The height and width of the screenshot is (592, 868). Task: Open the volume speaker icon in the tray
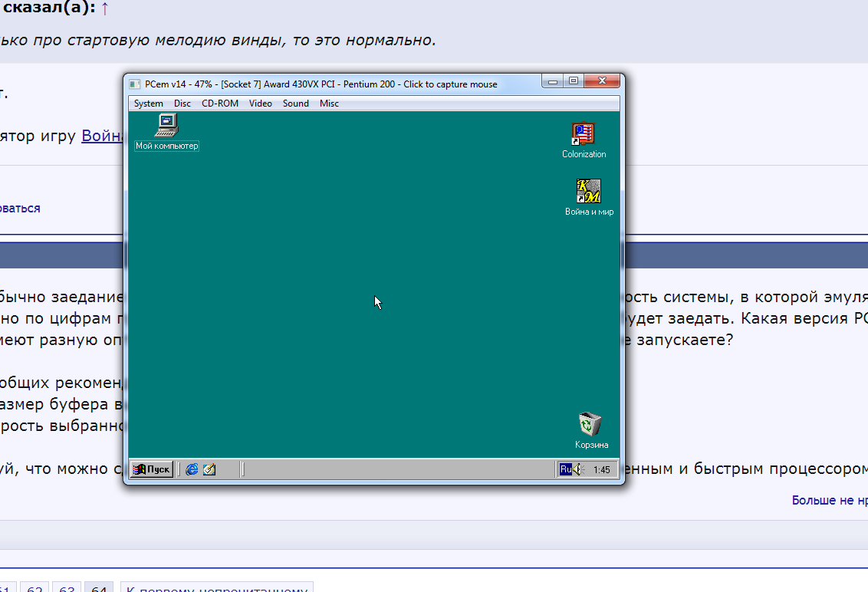coord(577,469)
